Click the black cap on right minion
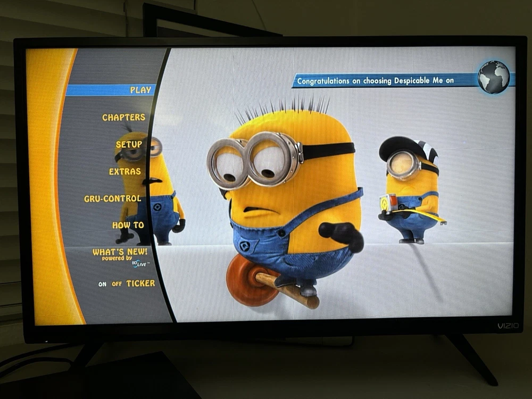The width and height of the screenshot is (532, 399). tap(399, 145)
